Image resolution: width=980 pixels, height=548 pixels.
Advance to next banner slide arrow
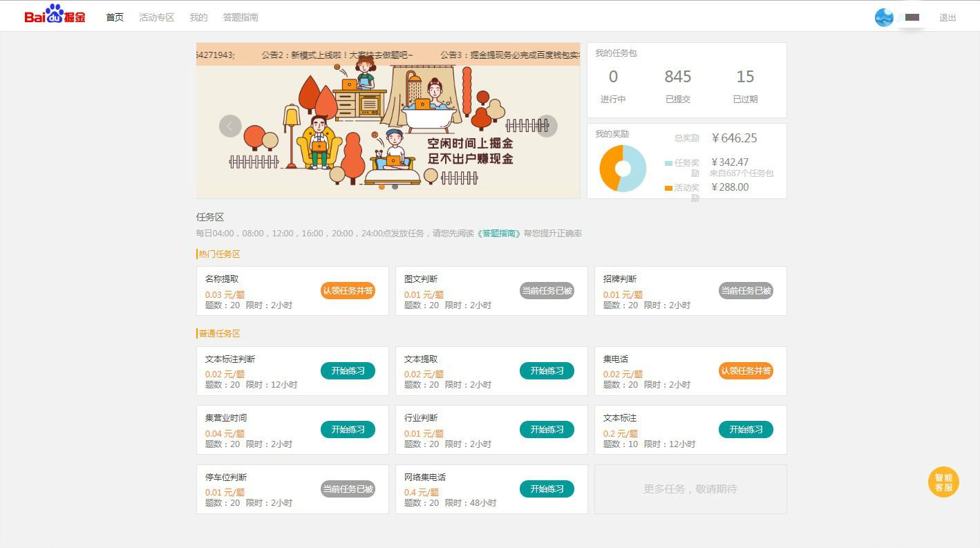click(x=547, y=126)
